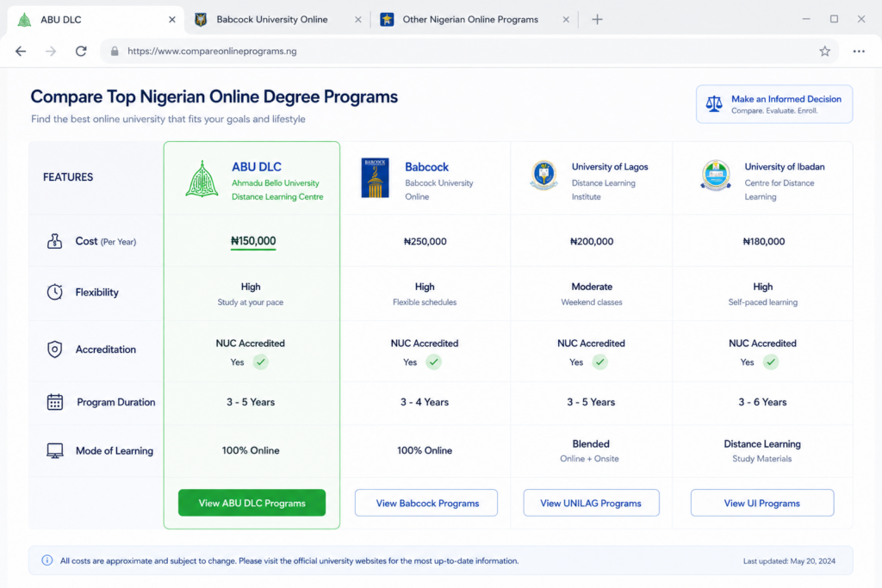
Task: Switch to Other Nigerian Online Programs tab
Action: pyautogui.click(x=475, y=20)
